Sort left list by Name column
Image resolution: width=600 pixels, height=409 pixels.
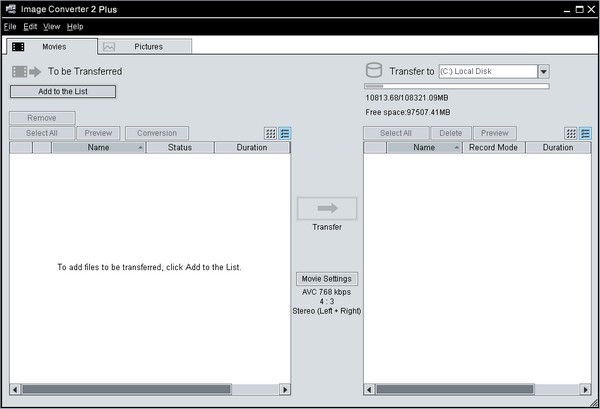click(x=99, y=148)
